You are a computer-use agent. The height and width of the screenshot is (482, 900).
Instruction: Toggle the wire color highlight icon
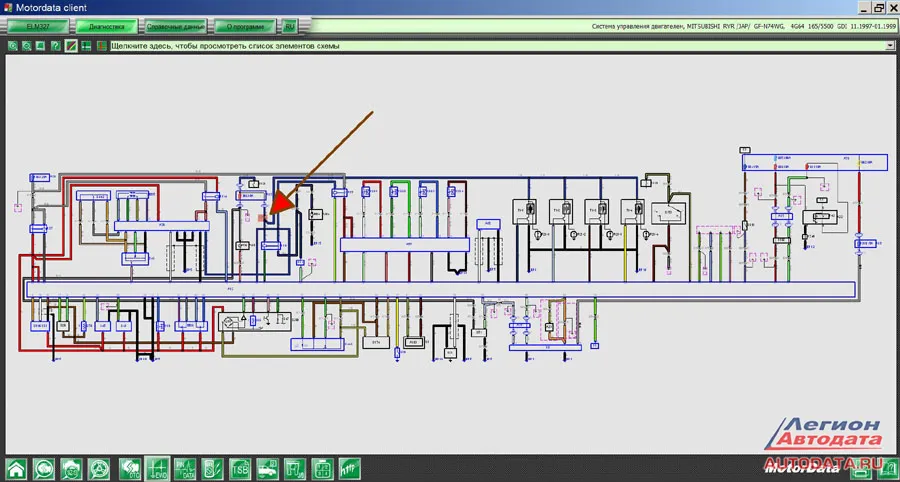click(71, 46)
